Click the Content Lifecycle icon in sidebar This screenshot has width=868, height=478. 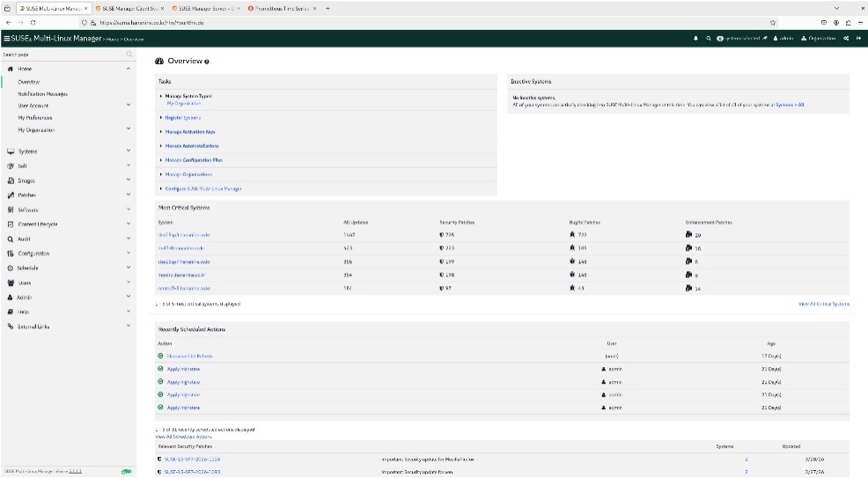(x=11, y=224)
